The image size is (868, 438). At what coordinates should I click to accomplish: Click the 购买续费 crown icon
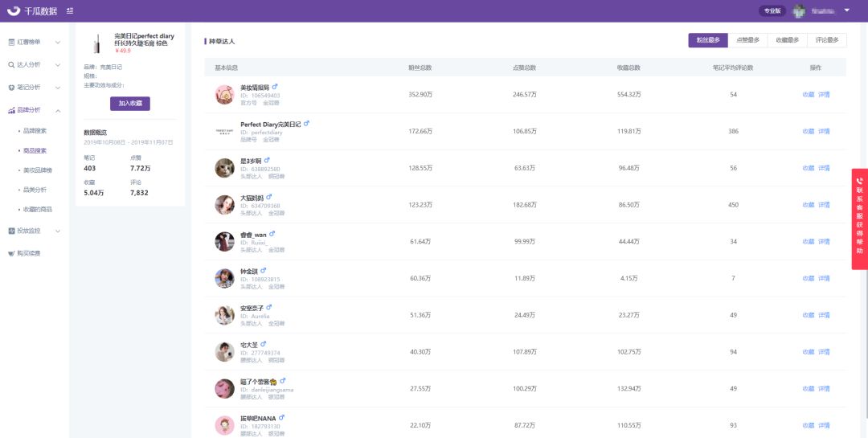pyautogui.click(x=11, y=254)
